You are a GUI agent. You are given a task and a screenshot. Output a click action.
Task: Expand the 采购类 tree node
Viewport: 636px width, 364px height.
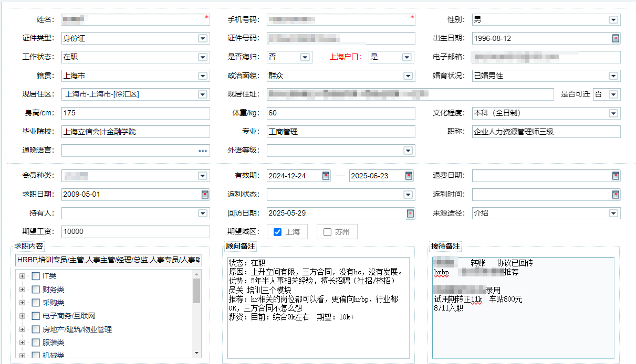click(x=22, y=303)
